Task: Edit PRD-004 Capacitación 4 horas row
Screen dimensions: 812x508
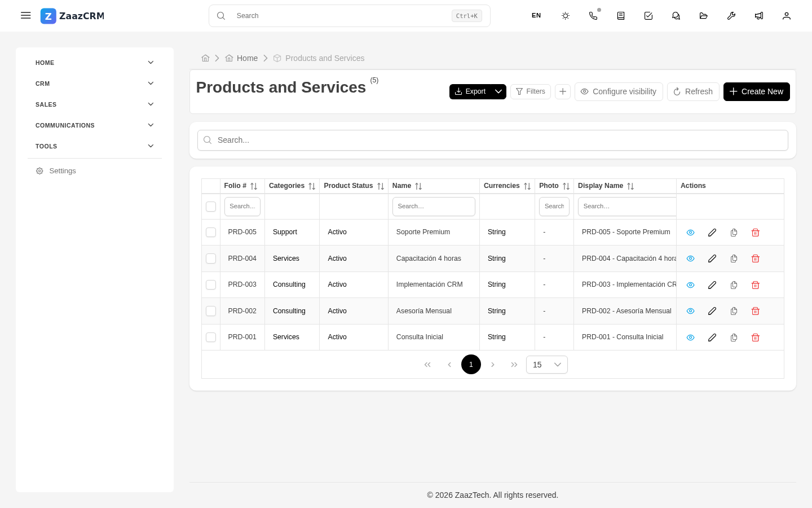Action: [x=712, y=259]
